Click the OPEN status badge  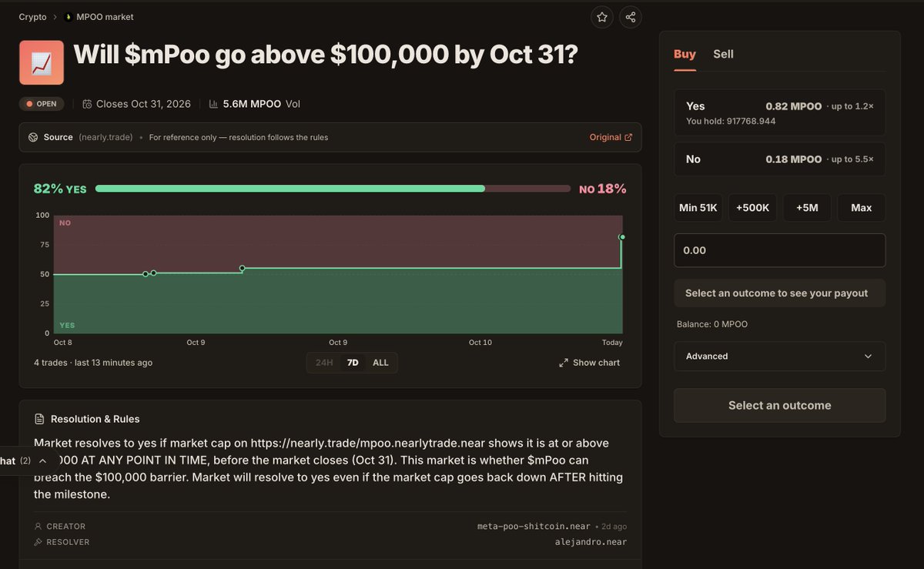42,104
